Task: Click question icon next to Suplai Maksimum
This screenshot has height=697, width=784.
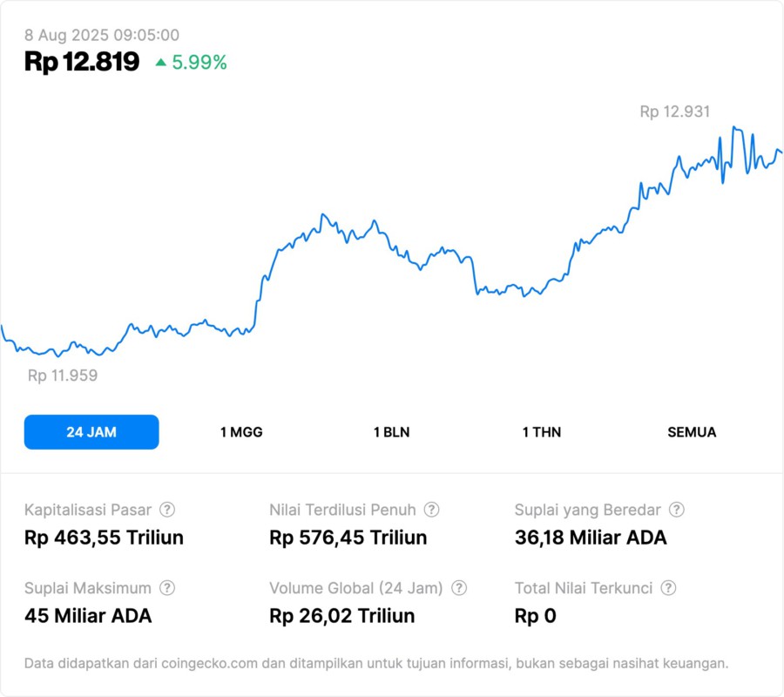Action: tap(167, 588)
